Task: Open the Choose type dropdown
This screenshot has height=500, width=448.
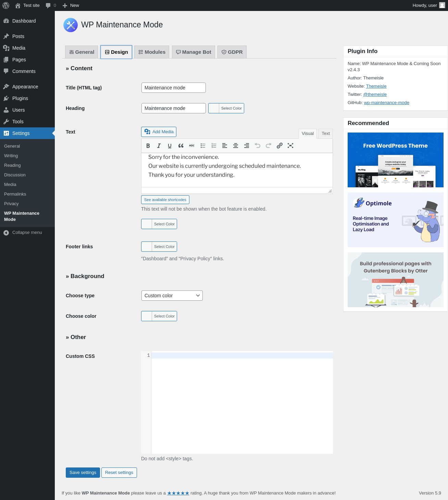Action: (172, 296)
